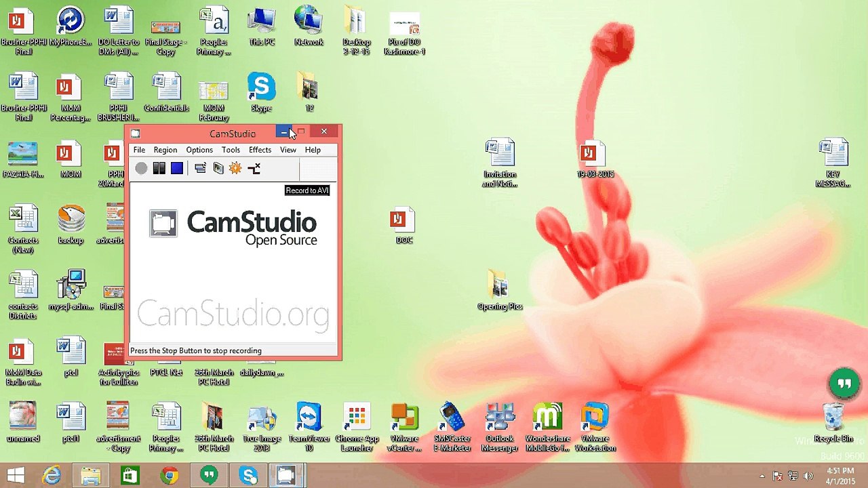868x488 pixels.
Task: Select the MyPhoneExplorer desktop shortcut
Action: point(71,27)
